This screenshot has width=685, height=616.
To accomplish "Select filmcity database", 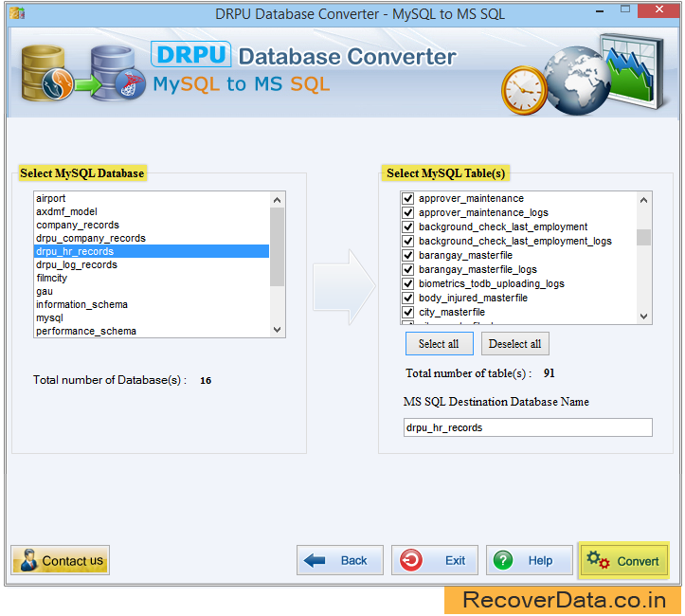I will pos(152,278).
